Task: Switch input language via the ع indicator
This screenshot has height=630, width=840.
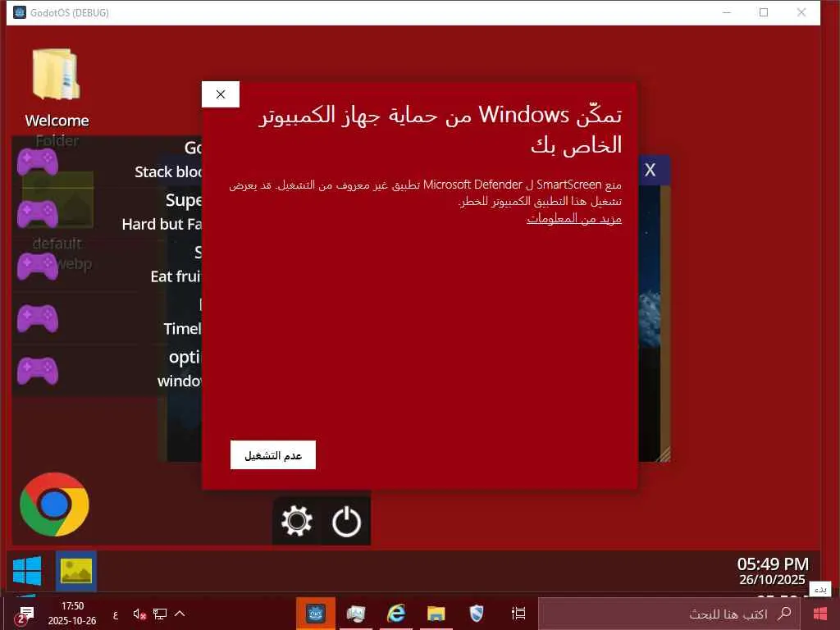Action: click(x=115, y=614)
